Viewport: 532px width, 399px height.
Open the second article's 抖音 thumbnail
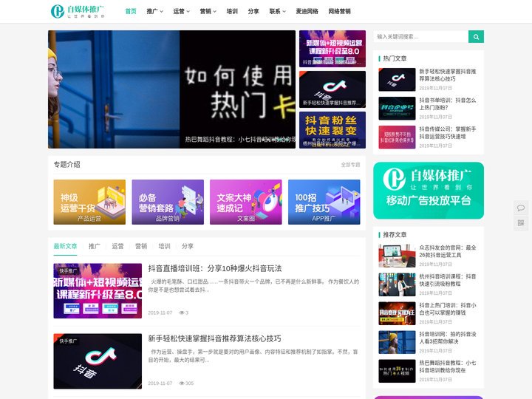(98, 361)
